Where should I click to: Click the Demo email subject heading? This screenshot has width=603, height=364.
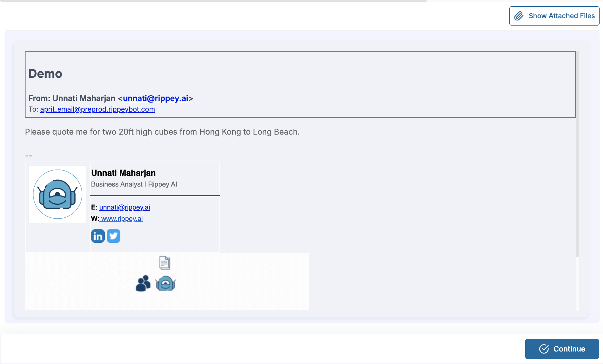tap(45, 74)
